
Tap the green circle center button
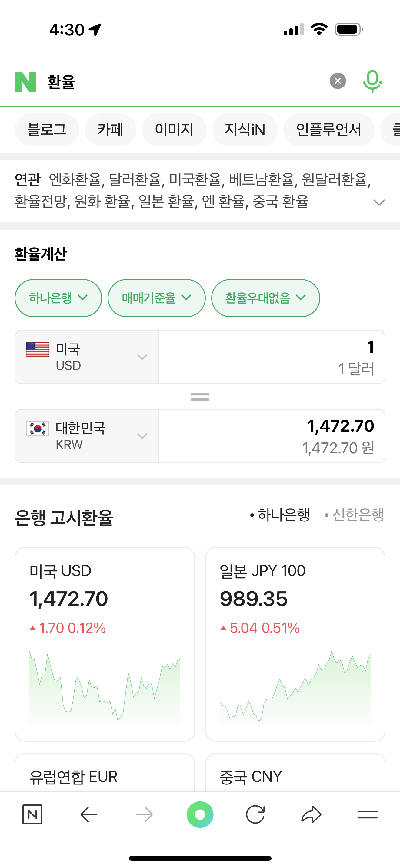[200, 814]
